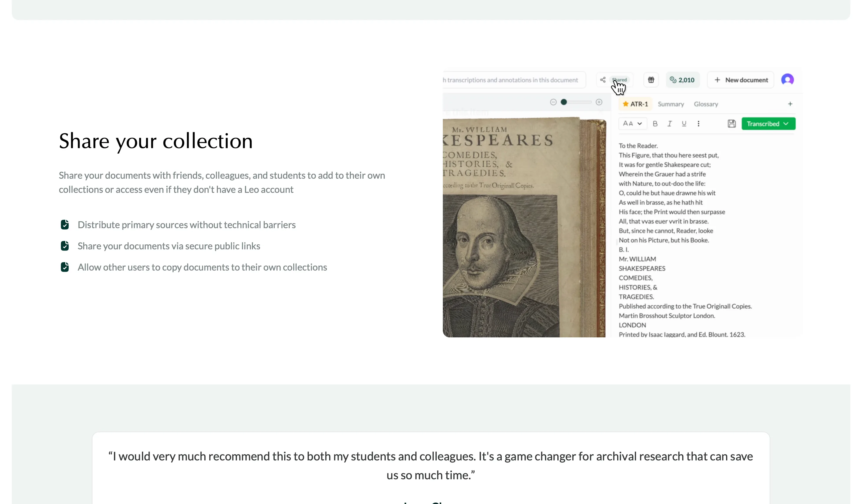This screenshot has height=504, width=858.
Task: Click line "Wherein the Grauer had a strife"
Action: [662, 174]
